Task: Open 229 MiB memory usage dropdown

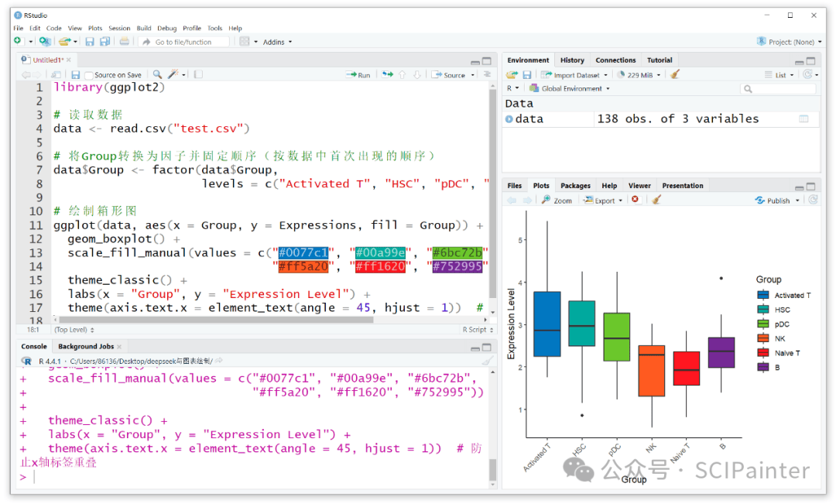Action: [x=639, y=75]
